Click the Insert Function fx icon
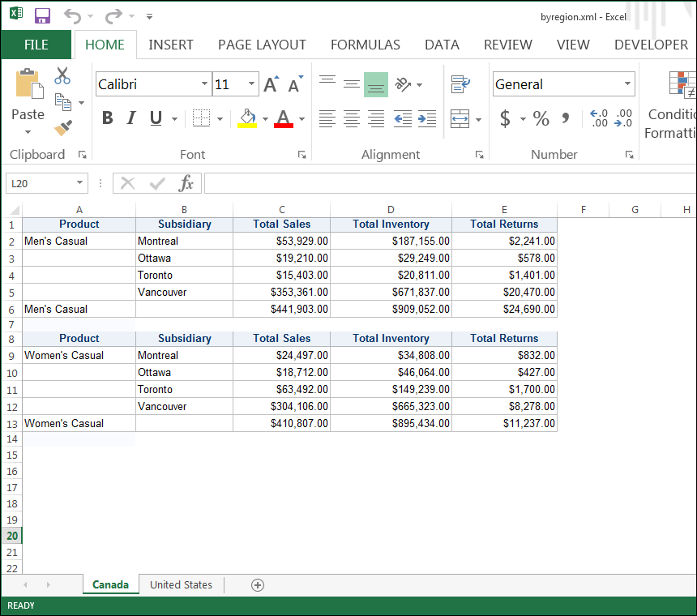The height and width of the screenshot is (616, 697). (186, 183)
